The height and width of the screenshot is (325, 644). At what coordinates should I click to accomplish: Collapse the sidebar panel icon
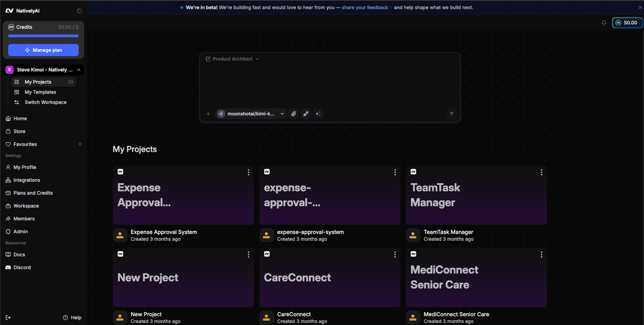79,11
